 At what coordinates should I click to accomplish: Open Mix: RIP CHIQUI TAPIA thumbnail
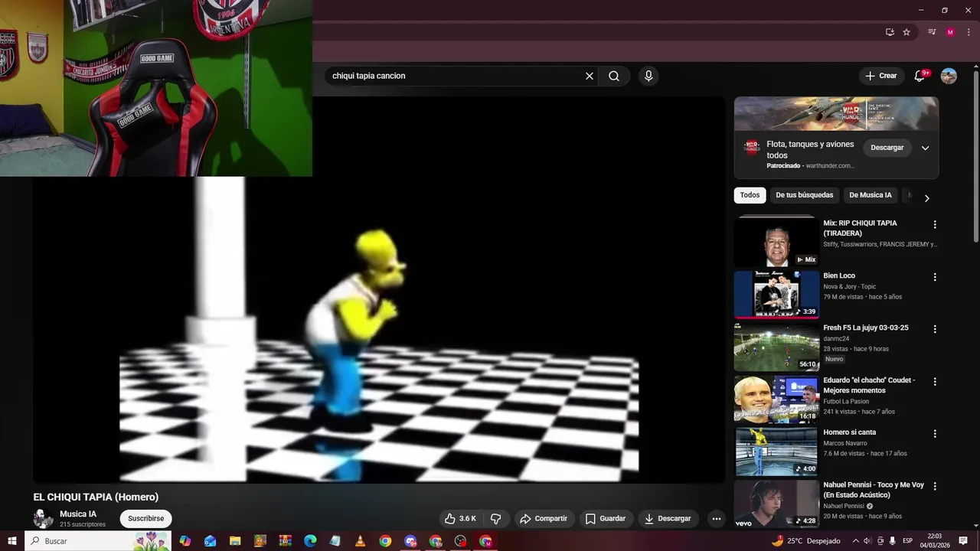776,242
